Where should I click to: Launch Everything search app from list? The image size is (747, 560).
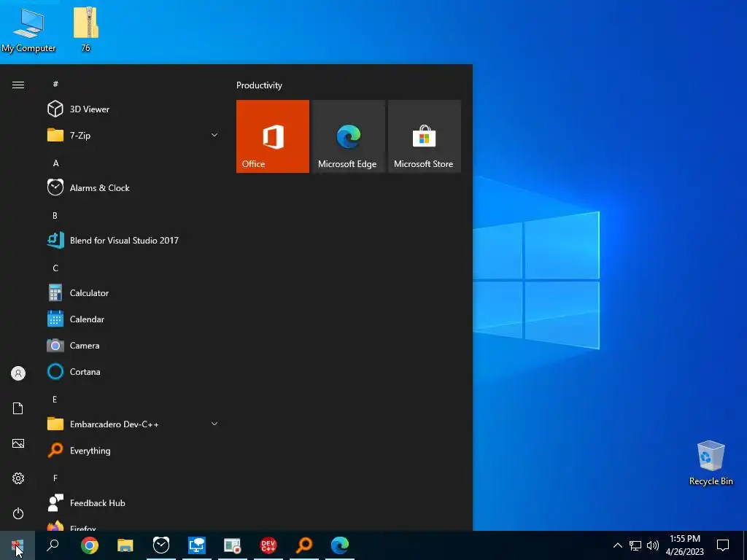pyautogui.click(x=133, y=451)
